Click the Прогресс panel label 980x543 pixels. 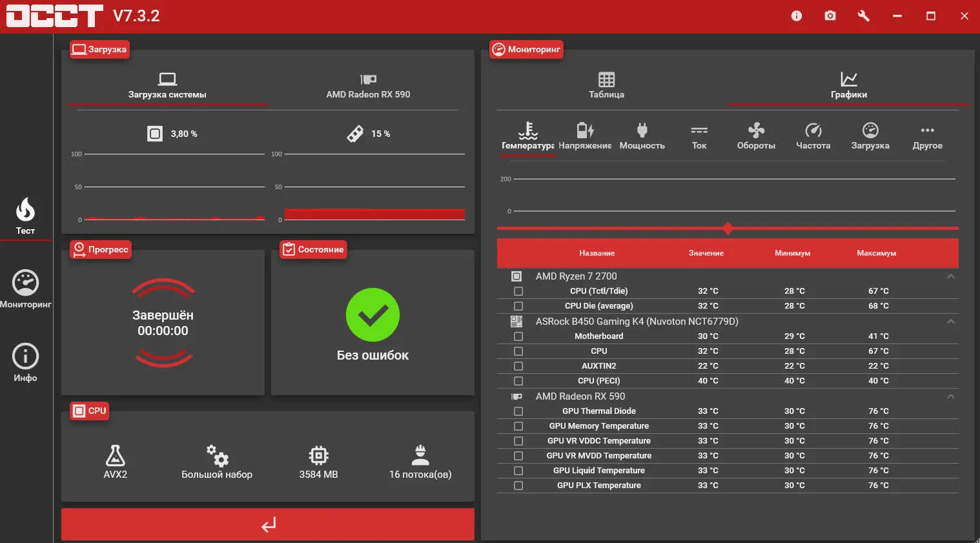(x=101, y=250)
